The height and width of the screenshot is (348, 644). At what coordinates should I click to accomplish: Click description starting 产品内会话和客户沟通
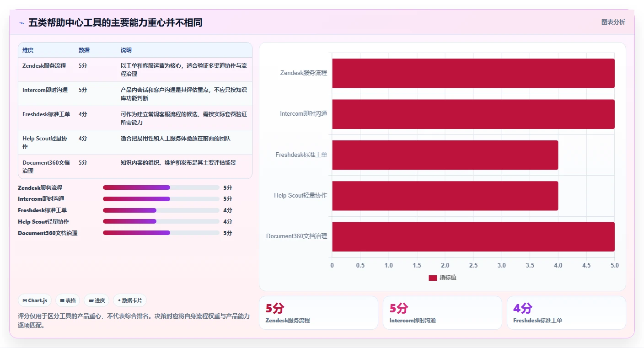click(184, 94)
